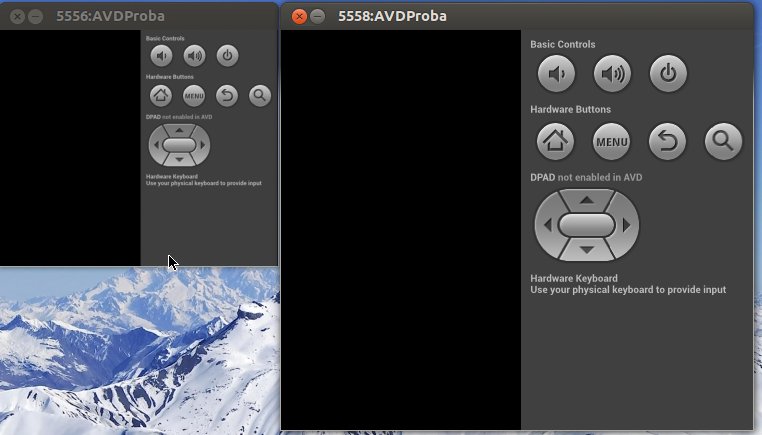Open MENU in the 5558 emulator
The height and width of the screenshot is (435, 762).
coord(611,141)
